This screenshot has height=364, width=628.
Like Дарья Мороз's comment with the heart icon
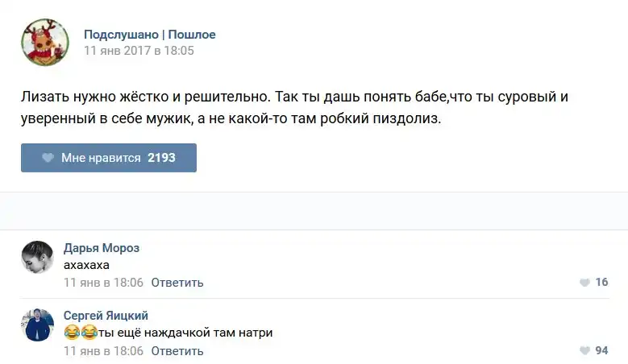tap(584, 283)
